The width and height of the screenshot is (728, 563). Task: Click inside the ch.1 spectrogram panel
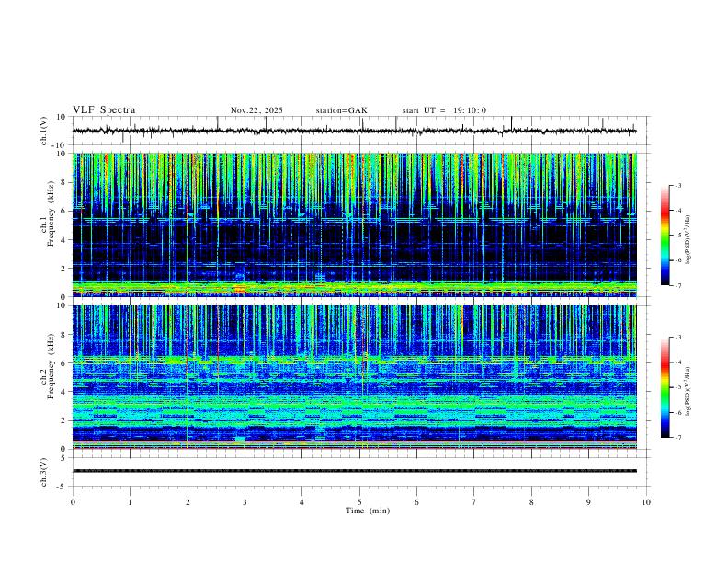(354, 224)
